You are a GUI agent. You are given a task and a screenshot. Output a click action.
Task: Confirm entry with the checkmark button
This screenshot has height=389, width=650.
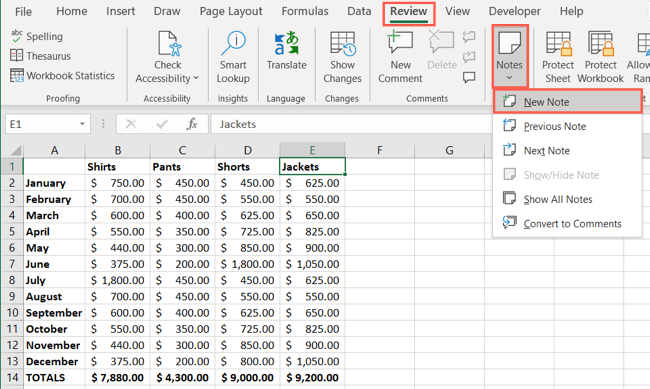(162, 124)
